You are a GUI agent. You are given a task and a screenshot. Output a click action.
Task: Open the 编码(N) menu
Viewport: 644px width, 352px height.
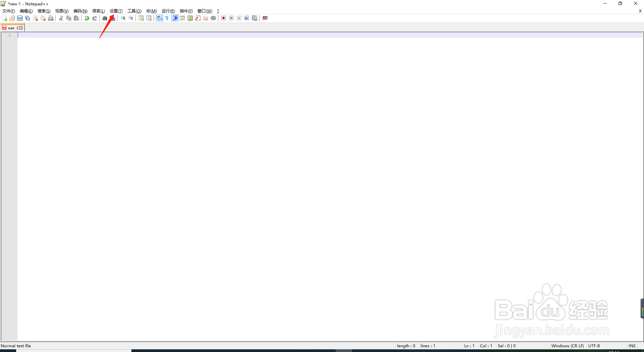[x=80, y=11]
